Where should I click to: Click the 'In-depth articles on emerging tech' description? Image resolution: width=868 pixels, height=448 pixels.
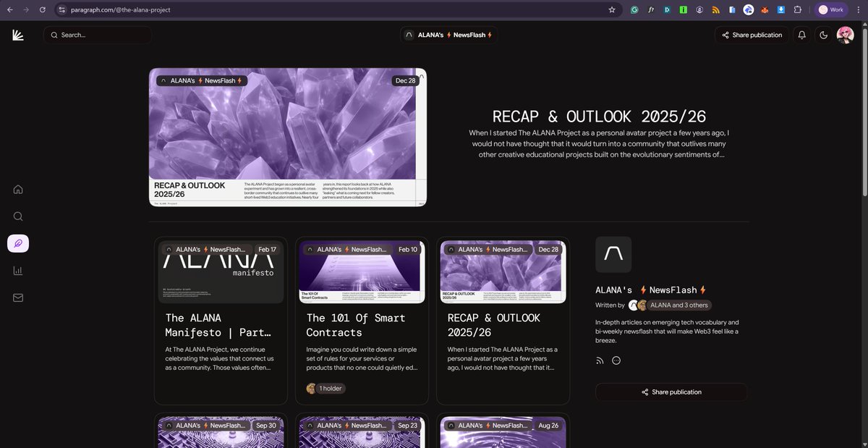click(667, 331)
